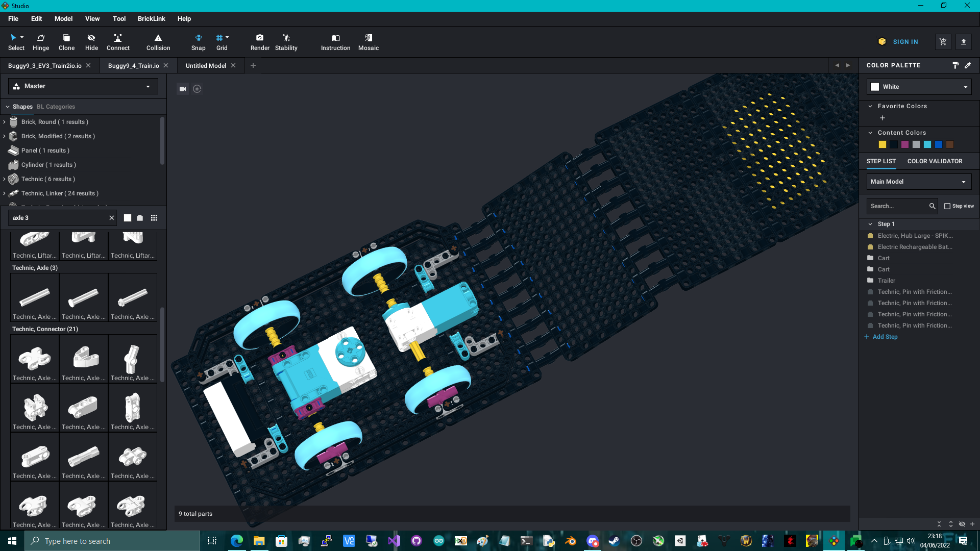This screenshot has width=980, height=551.
Task: Open the Mosaic tool
Action: (368, 42)
